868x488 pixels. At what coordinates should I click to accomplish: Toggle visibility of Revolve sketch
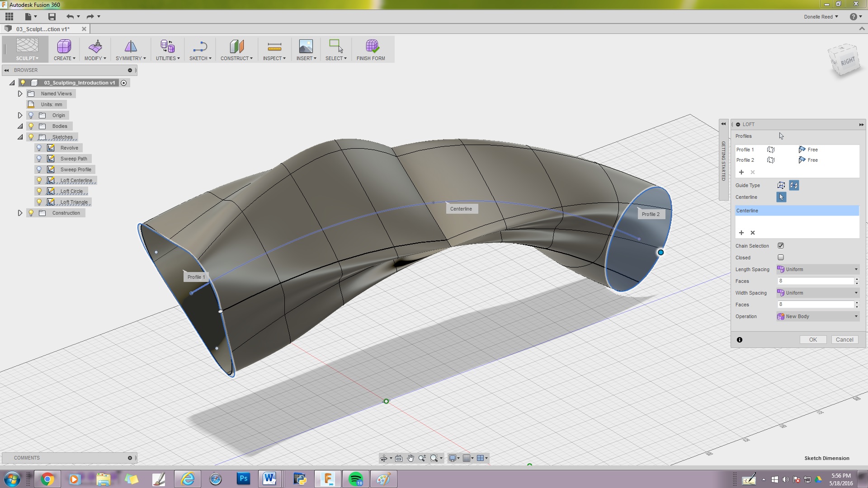pyautogui.click(x=39, y=148)
